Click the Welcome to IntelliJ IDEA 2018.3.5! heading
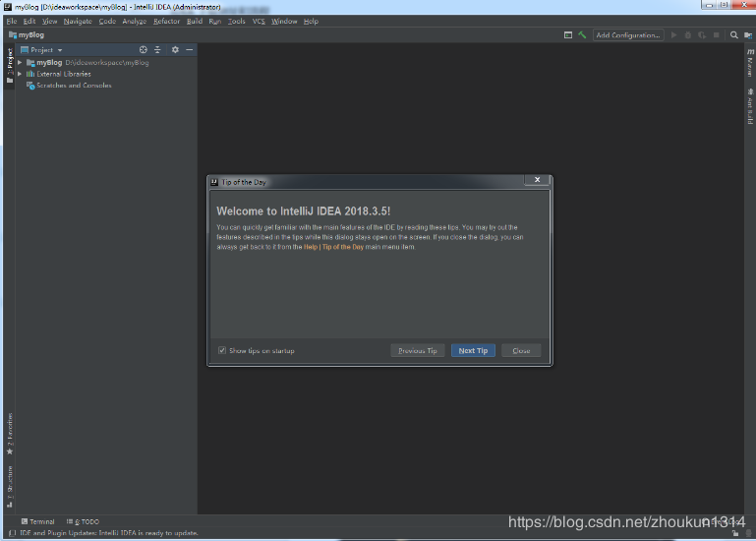The width and height of the screenshot is (756, 541). (x=303, y=211)
